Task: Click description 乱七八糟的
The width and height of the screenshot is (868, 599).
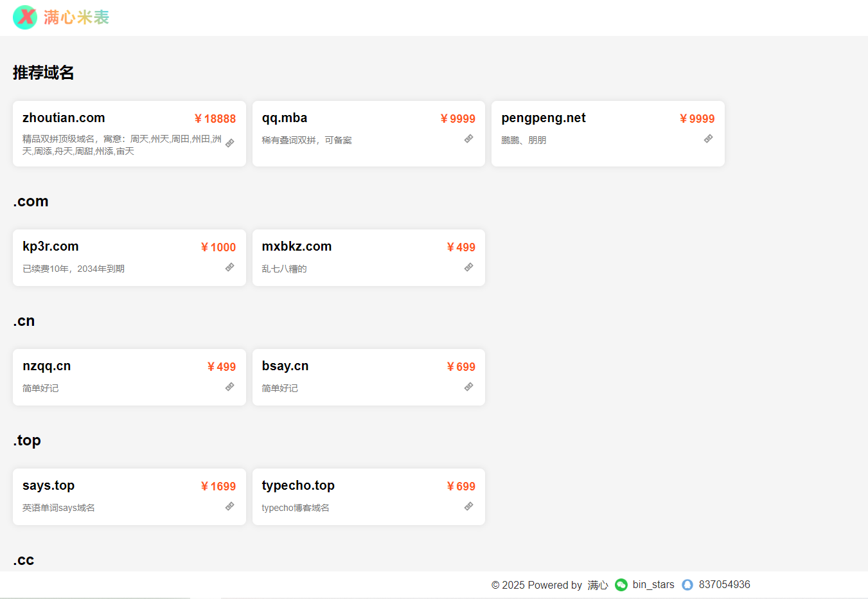Action: point(285,269)
